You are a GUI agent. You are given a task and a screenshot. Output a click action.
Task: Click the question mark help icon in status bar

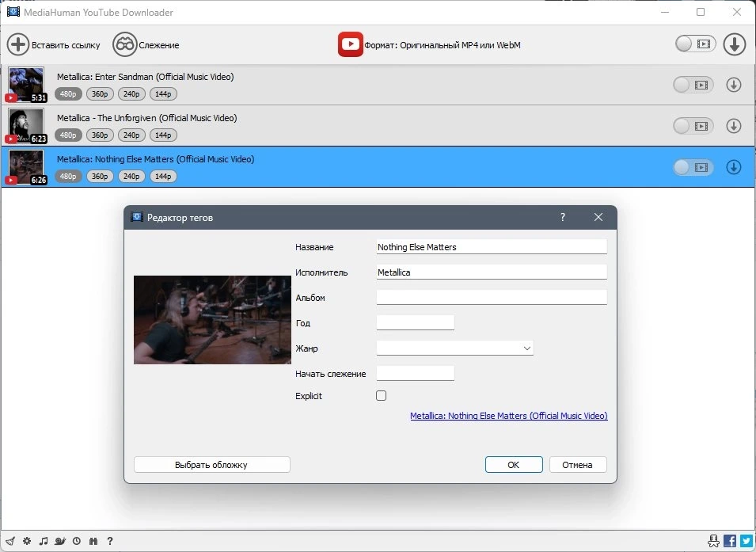click(110, 541)
